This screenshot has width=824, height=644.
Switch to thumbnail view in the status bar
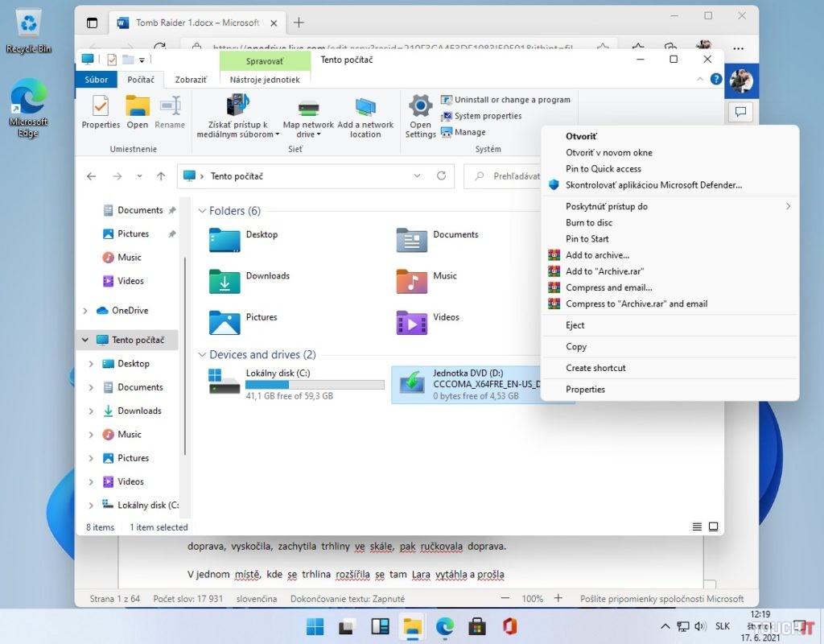pyautogui.click(x=713, y=526)
